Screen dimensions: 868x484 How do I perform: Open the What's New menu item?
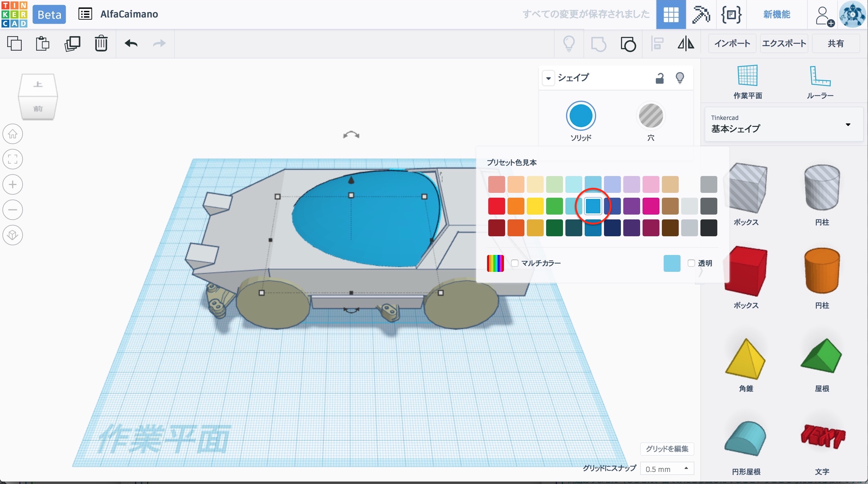tap(776, 14)
